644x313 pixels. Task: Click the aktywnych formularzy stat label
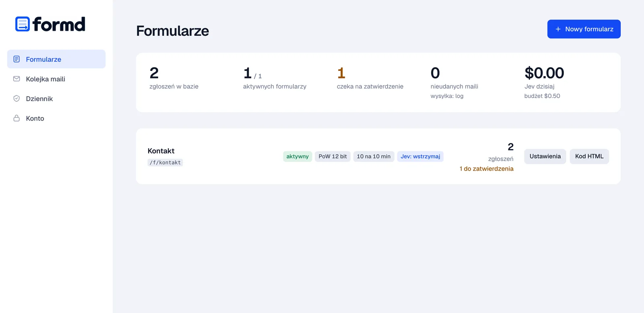(x=275, y=86)
